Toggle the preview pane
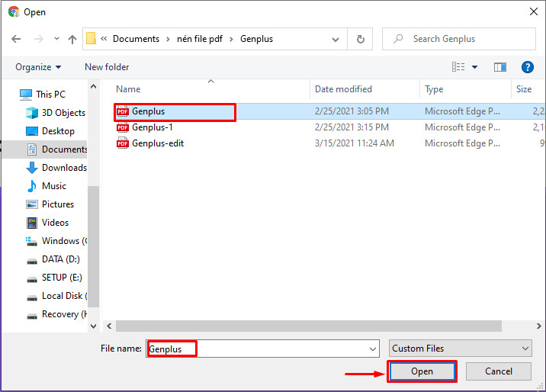The height and width of the screenshot is (392, 546). click(500, 67)
